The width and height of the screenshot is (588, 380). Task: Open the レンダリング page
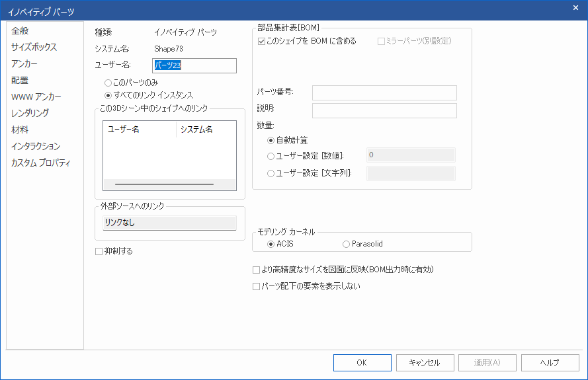click(30, 113)
